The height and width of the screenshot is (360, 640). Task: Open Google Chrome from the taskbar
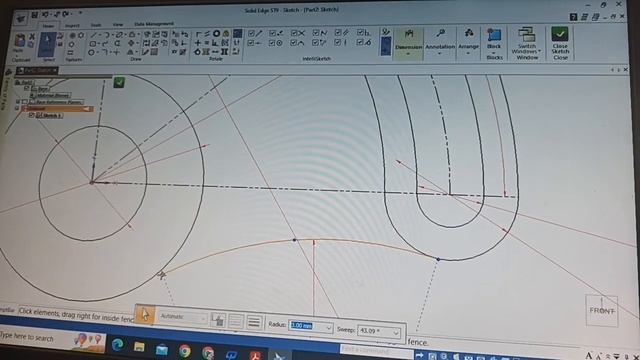(x=184, y=351)
